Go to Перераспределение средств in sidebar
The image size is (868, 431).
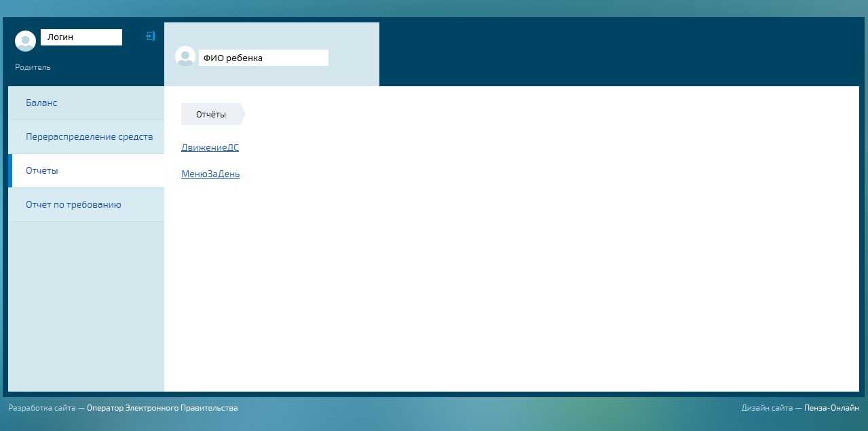pyautogui.click(x=89, y=136)
